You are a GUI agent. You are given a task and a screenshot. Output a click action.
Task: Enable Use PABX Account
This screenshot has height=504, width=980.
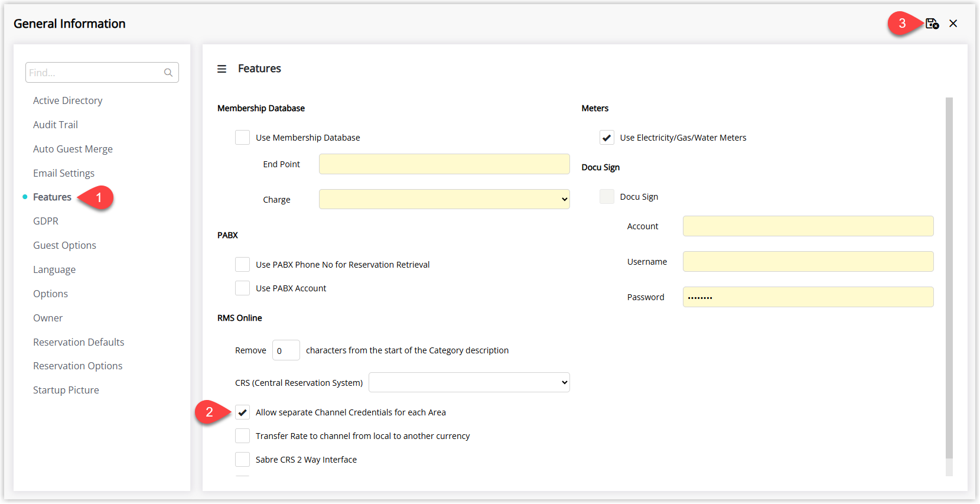242,288
